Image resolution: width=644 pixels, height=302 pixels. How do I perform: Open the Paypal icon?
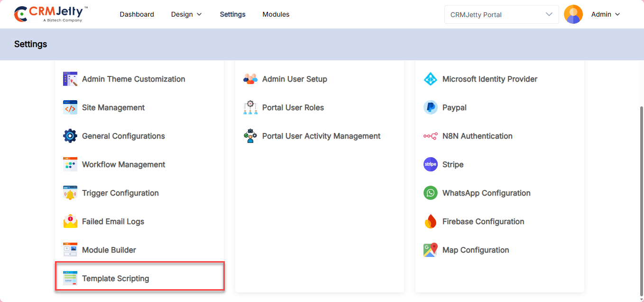(430, 107)
